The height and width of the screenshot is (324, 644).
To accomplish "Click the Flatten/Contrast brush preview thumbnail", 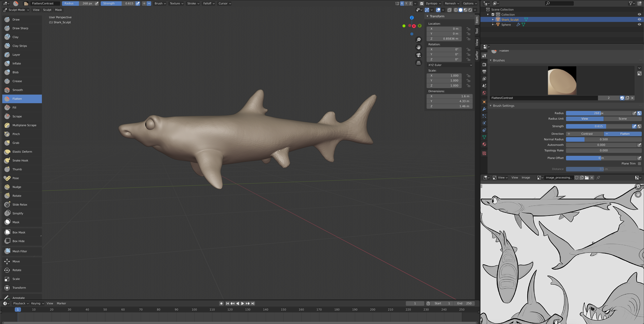I will pyautogui.click(x=562, y=81).
